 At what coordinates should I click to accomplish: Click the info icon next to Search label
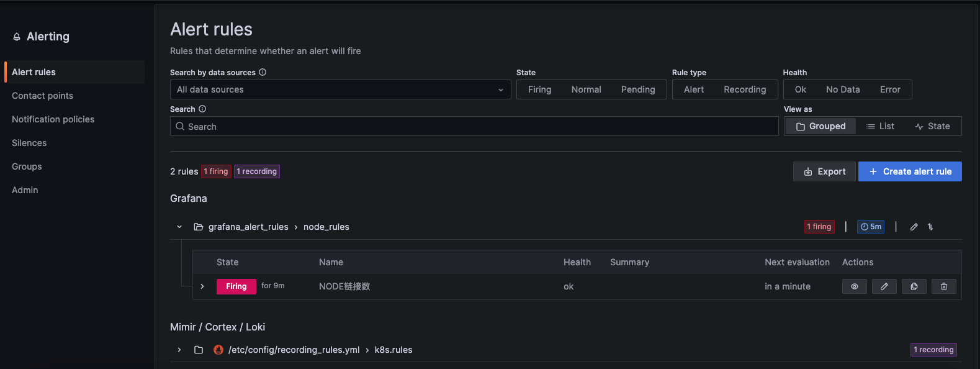(202, 109)
